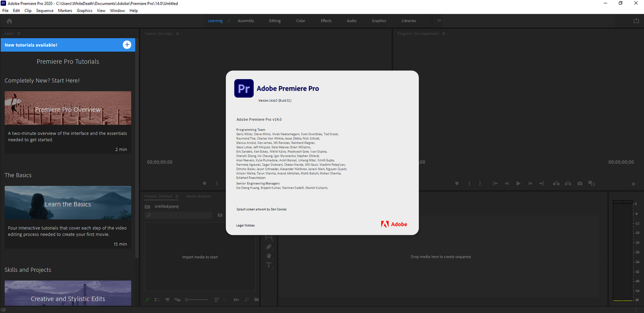Switch Project panel to Freeform View
The image size is (644, 313).
click(178, 299)
